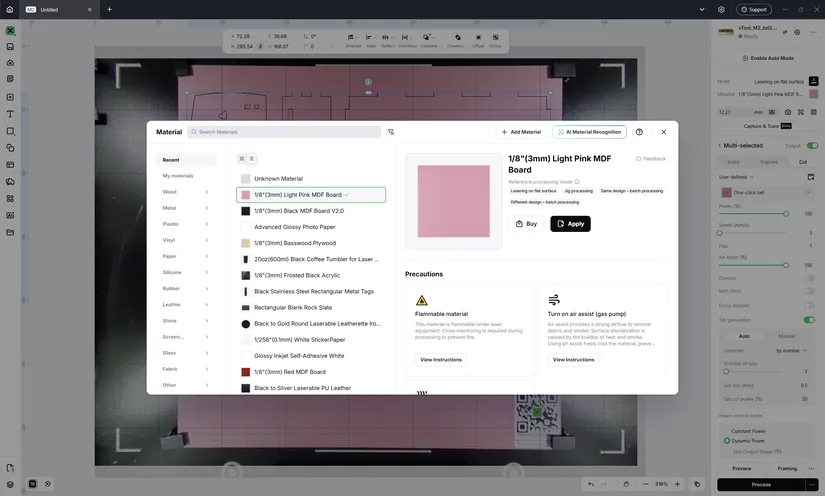Zoom out with the minus icon

(646, 484)
